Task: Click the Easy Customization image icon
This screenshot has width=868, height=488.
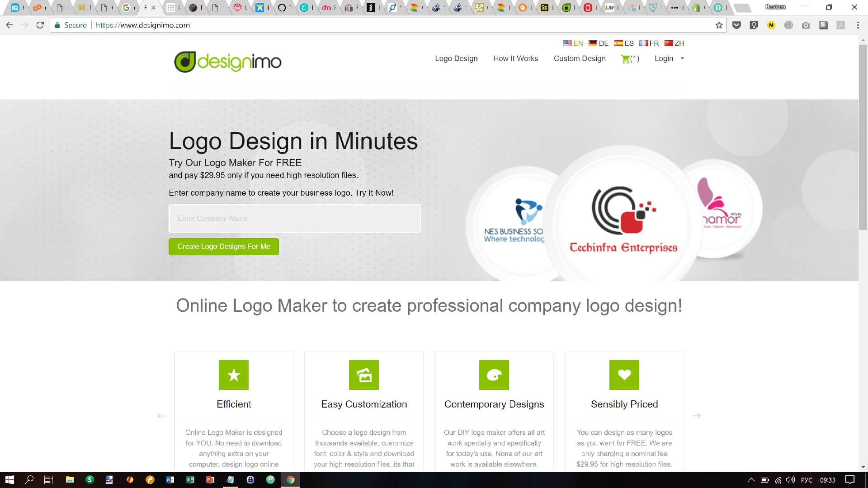Action: tap(364, 375)
